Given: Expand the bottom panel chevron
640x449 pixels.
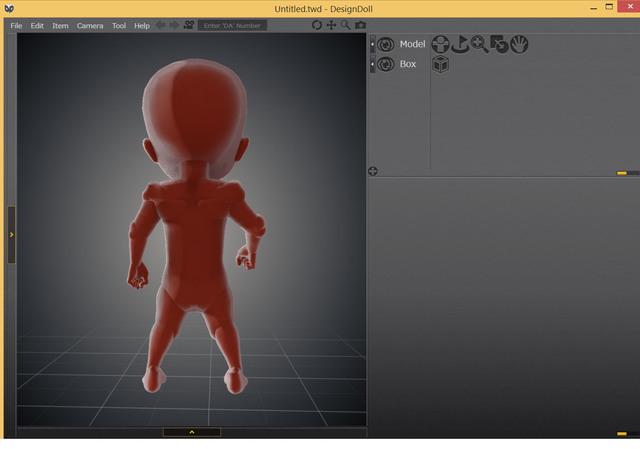Looking at the screenshot, I should point(191,432).
